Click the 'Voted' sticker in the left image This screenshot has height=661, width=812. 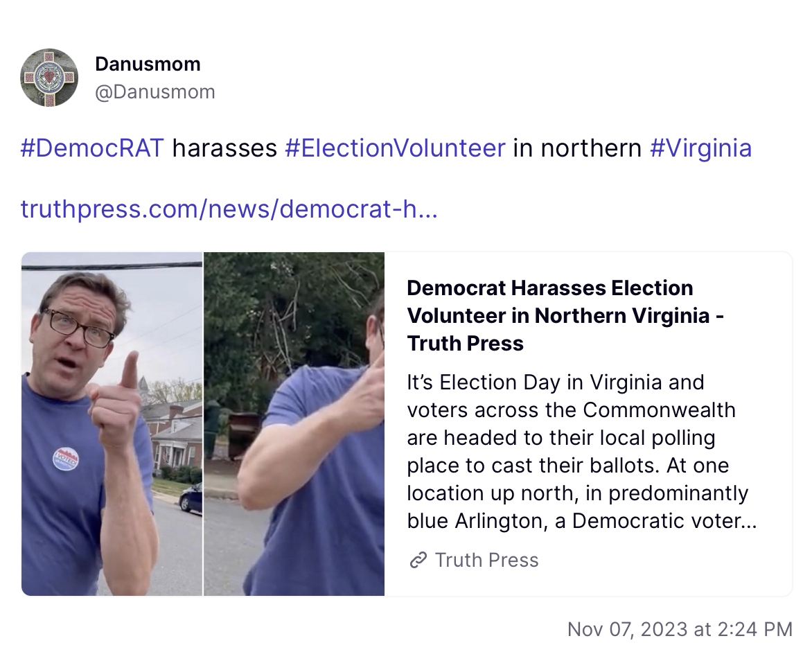point(66,459)
